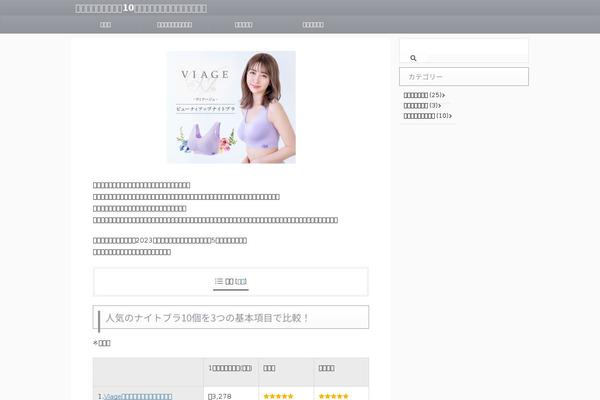Click the list icon beside the table of contents toggle

click(x=218, y=281)
